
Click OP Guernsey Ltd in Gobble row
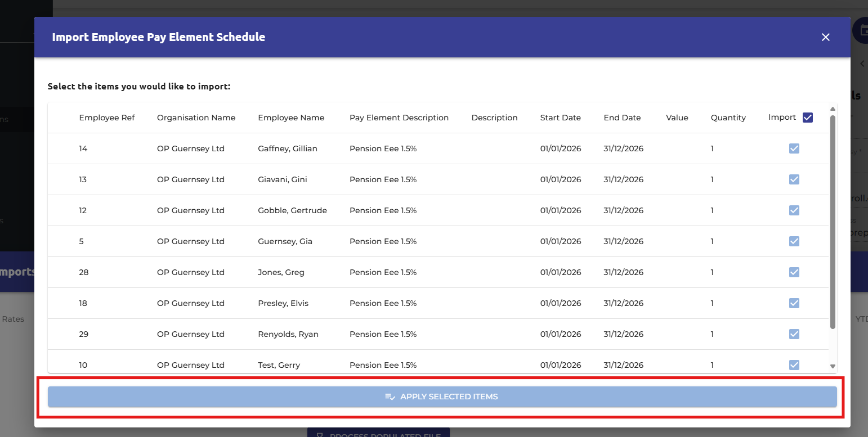[191, 210]
